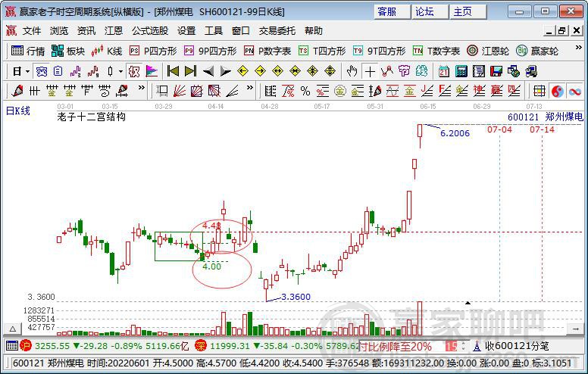Toggle the dark red tangle-pattern toolbar icon
The width and height of the screenshot is (588, 374).
click(134, 71)
